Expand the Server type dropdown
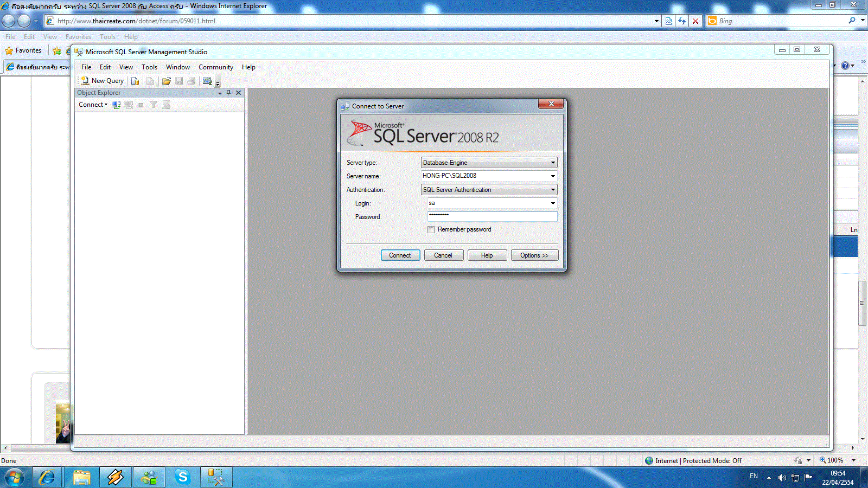Viewport: 868px width, 488px height. [553, 163]
